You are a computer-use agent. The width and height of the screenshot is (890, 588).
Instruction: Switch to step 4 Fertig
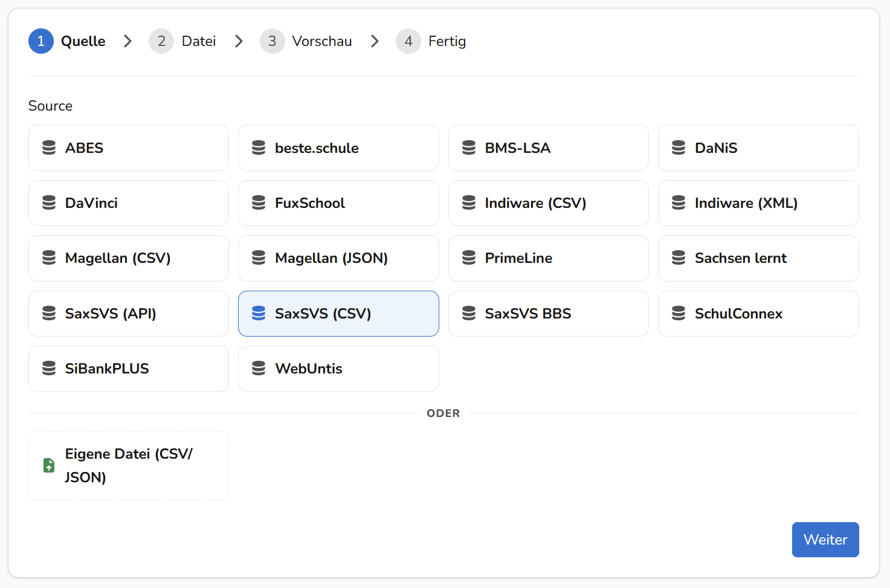tap(431, 41)
